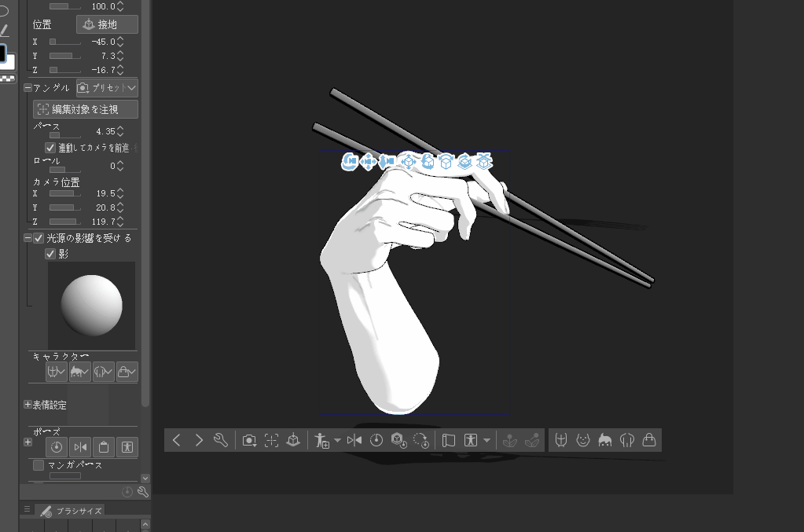Viewport: 804px width, 532px height.
Task: Open the character model dropdown under キャラクター
Action: coord(55,371)
